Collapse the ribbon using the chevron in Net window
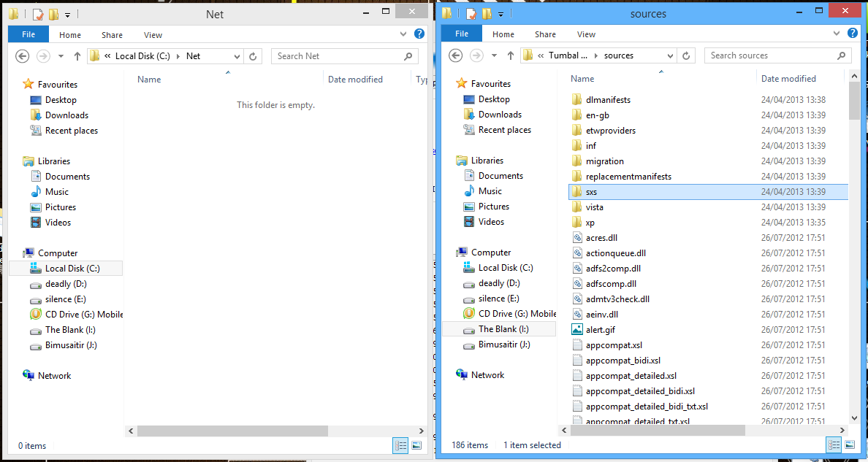The width and height of the screenshot is (868, 462). [x=402, y=34]
